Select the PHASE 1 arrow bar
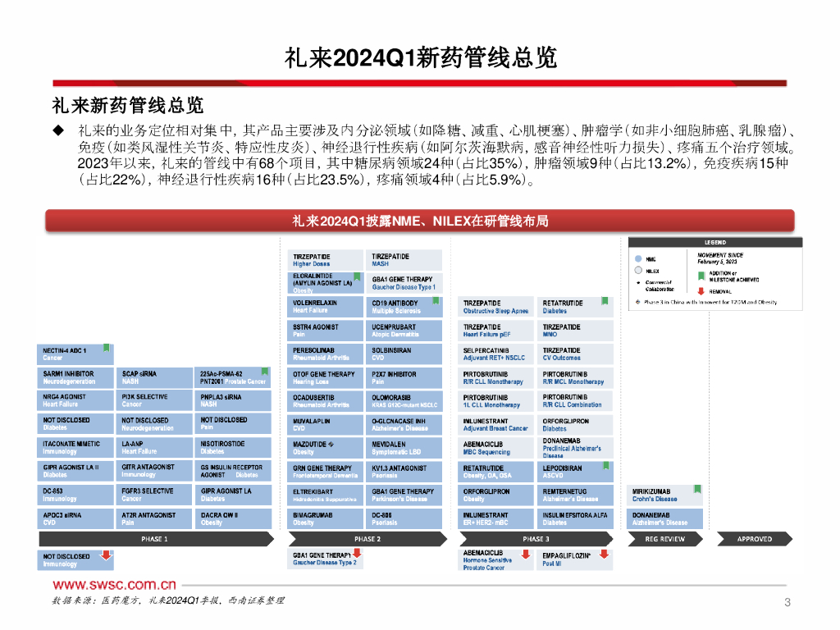Image resolution: width=840 pixels, height=630 pixels. click(156, 539)
